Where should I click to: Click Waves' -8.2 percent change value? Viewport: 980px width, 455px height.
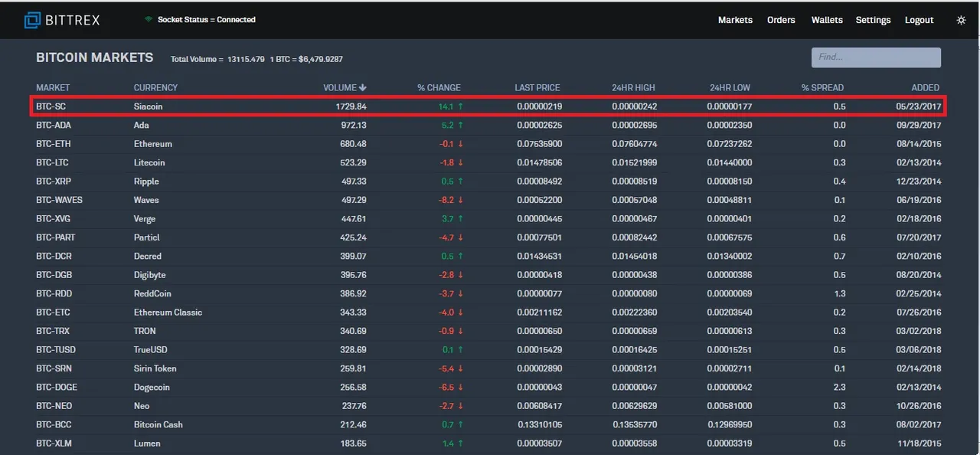coord(447,200)
